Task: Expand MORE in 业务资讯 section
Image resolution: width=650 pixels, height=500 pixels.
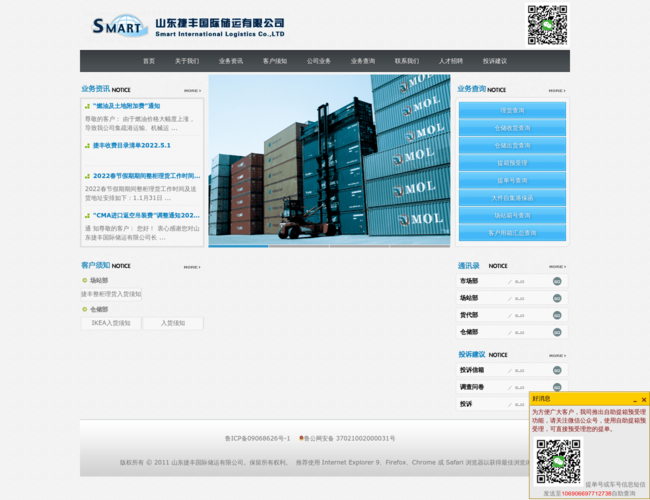Action: (x=192, y=90)
